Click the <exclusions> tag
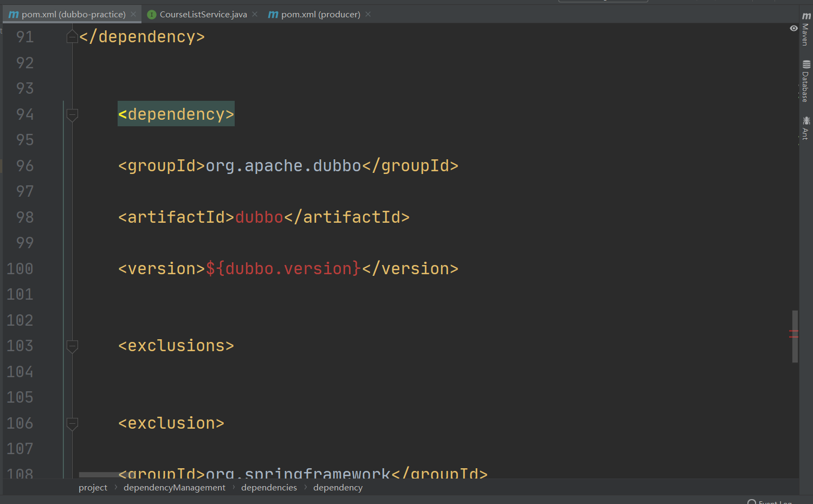This screenshot has height=504, width=813. click(x=176, y=346)
